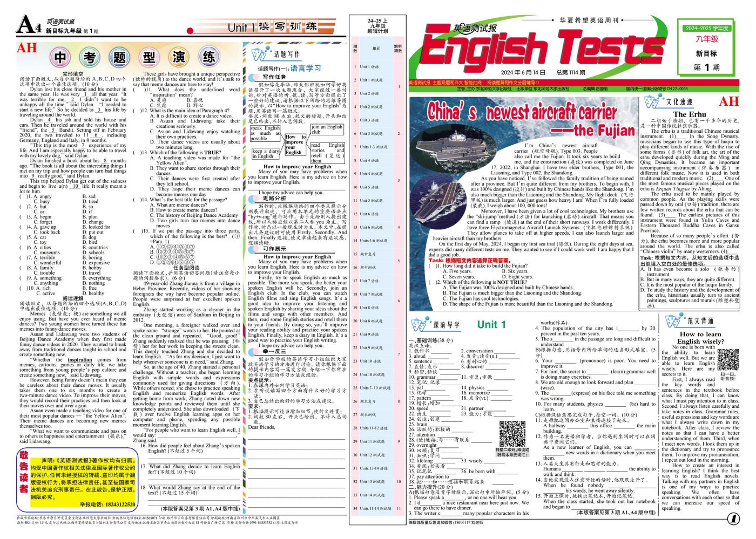The image size is (756, 539).
Task: Click the mascot icon next to 话题写作
Action: point(260,53)
